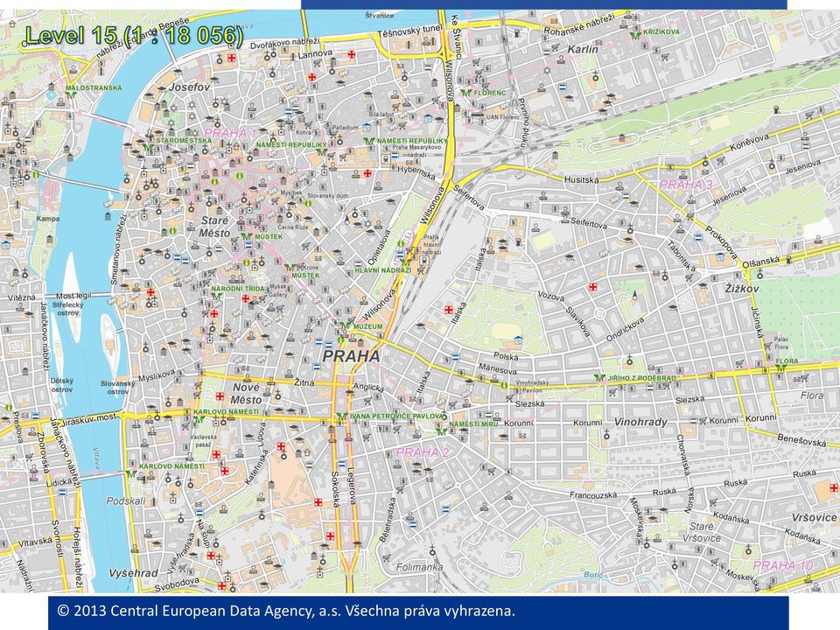Viewport: 840px width, 630px height.
Task: Click the Hlavní nádraží metro marker
Action: pos(407,263)
